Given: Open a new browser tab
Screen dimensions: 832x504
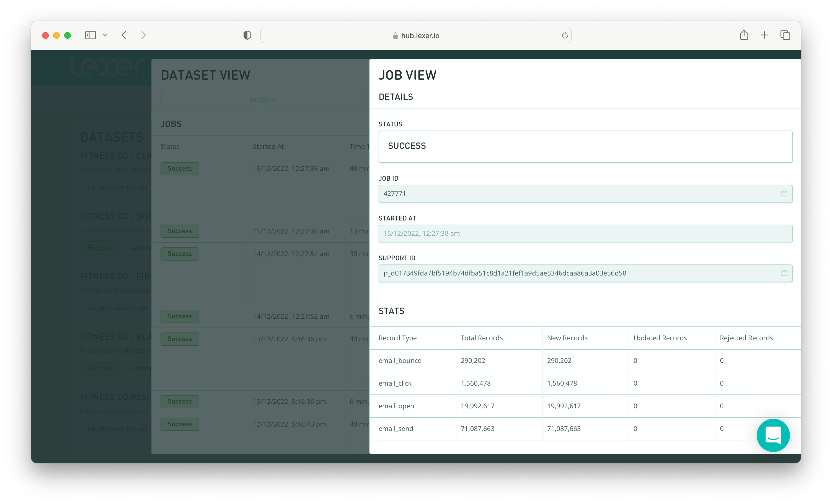Looking at the screenshot, I should point(764,35).
